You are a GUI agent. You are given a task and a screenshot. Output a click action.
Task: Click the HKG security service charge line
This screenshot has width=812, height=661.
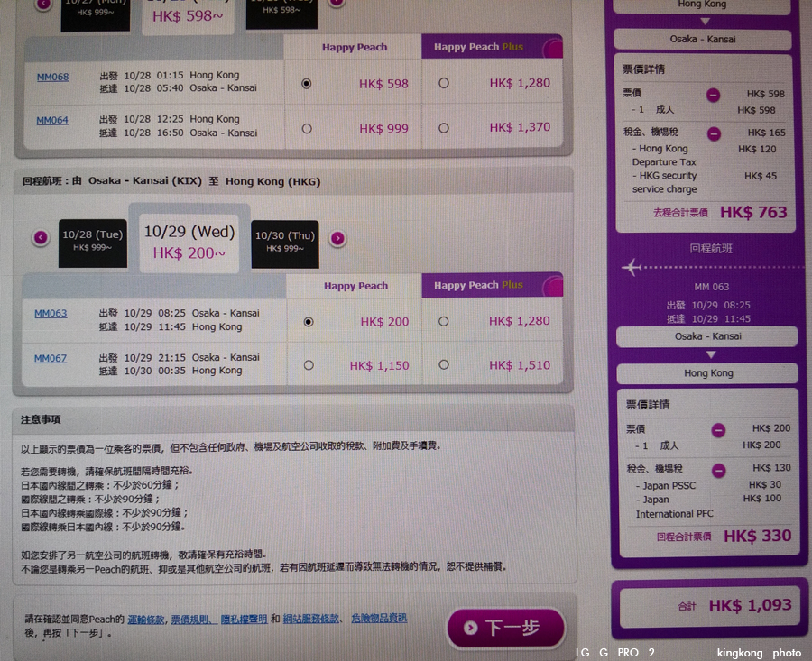pos(704,182)
